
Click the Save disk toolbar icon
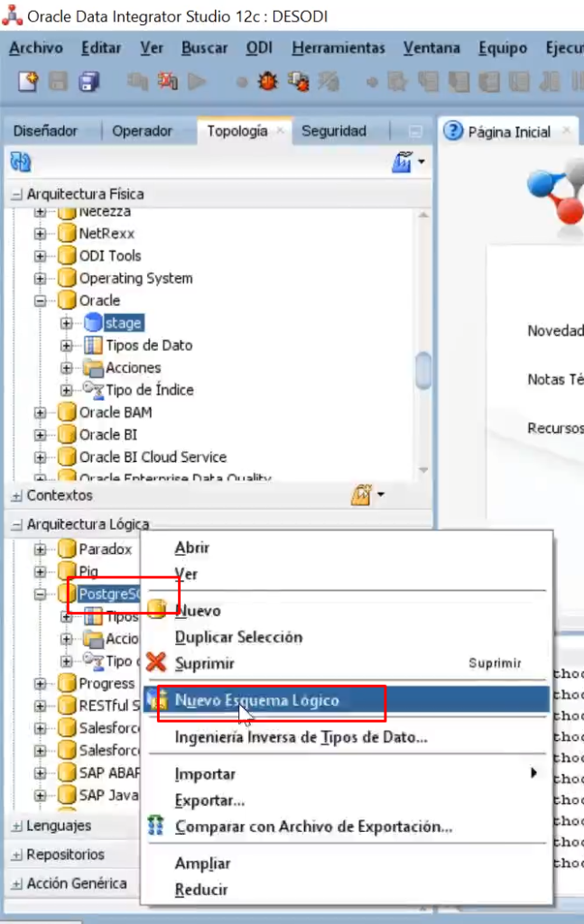click(x=58, y=81)
